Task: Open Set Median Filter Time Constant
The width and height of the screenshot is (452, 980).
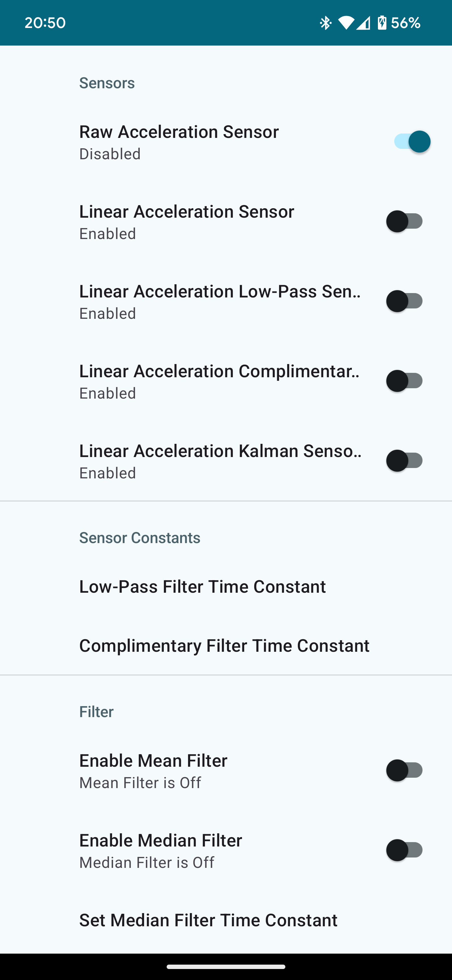Action: tap(226, 920)
